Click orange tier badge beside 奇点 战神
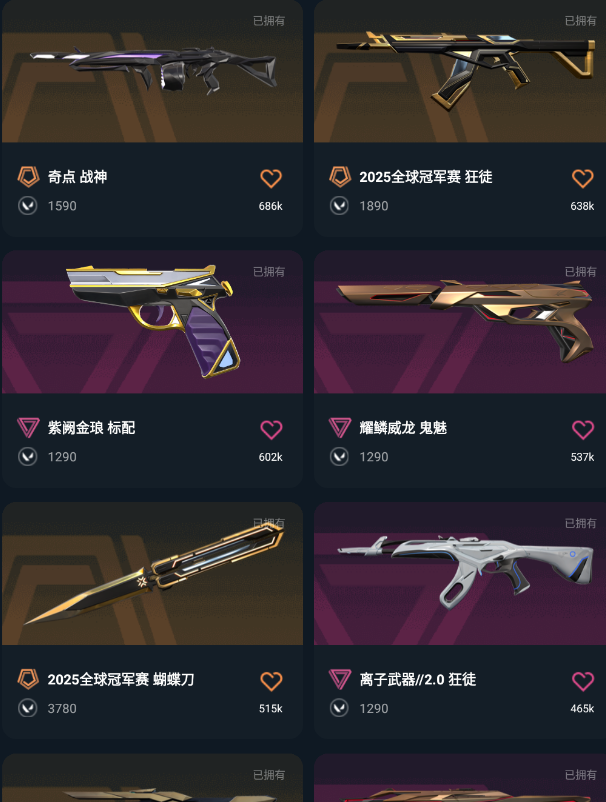This screenshot has width=606, height=802. point(28,177)
